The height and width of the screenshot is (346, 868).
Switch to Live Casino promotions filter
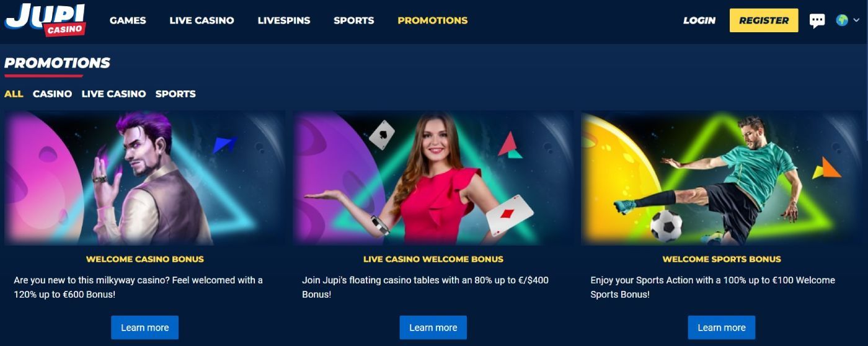point(113,94)
